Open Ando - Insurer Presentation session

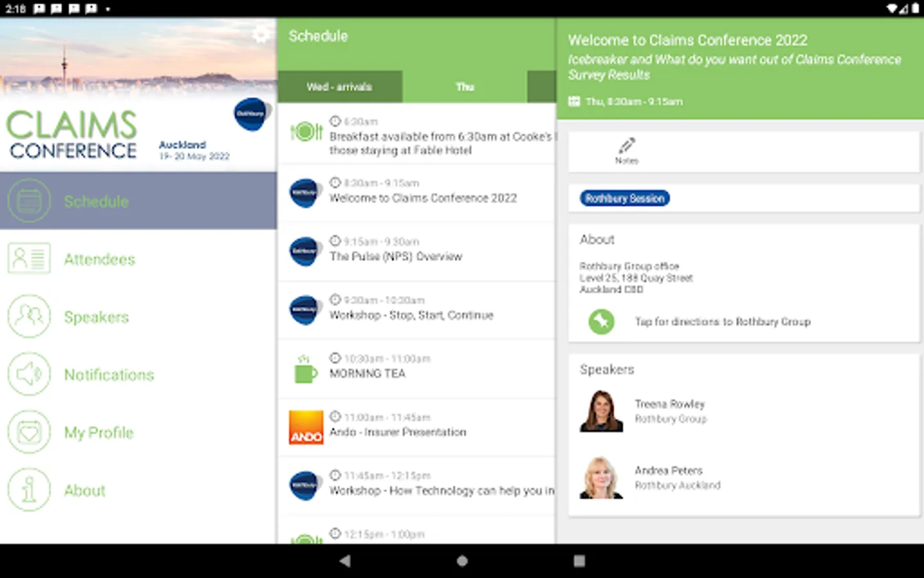416,428
